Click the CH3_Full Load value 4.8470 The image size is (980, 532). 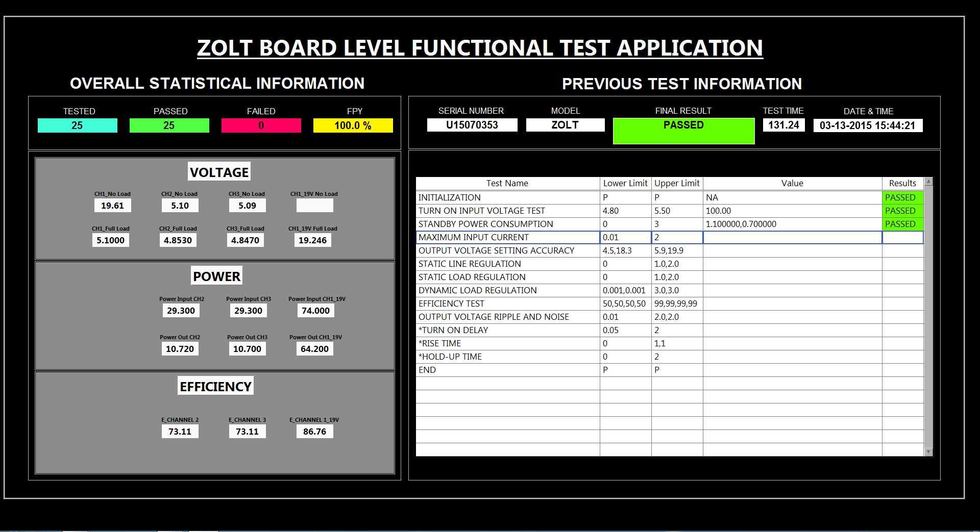coord(246,240)
